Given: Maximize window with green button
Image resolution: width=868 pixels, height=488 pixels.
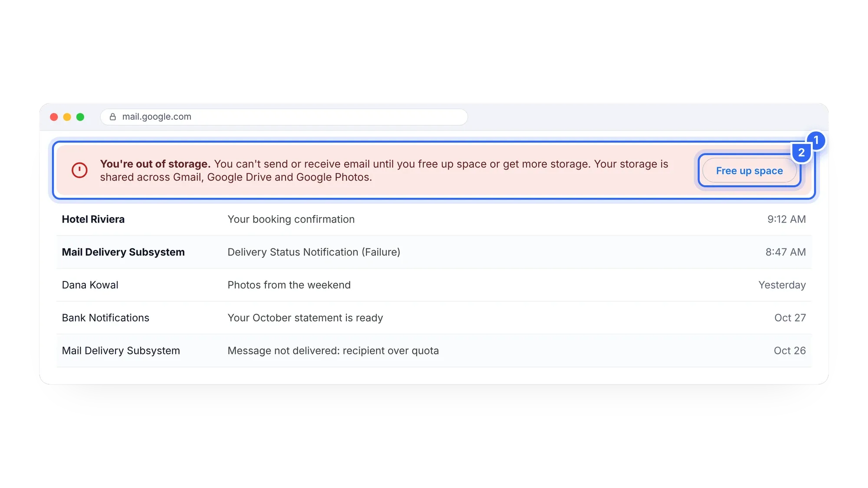Looking at the screenshot, I should click(80, 117).
